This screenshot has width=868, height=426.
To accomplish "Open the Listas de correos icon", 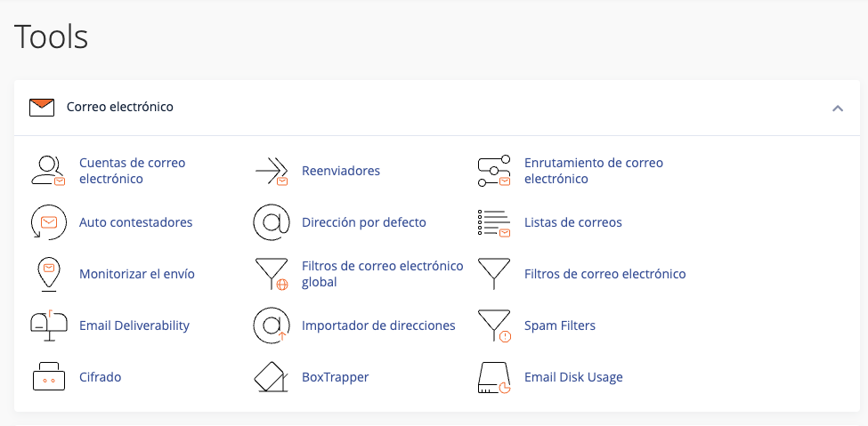I will click(x=493, y=222).
